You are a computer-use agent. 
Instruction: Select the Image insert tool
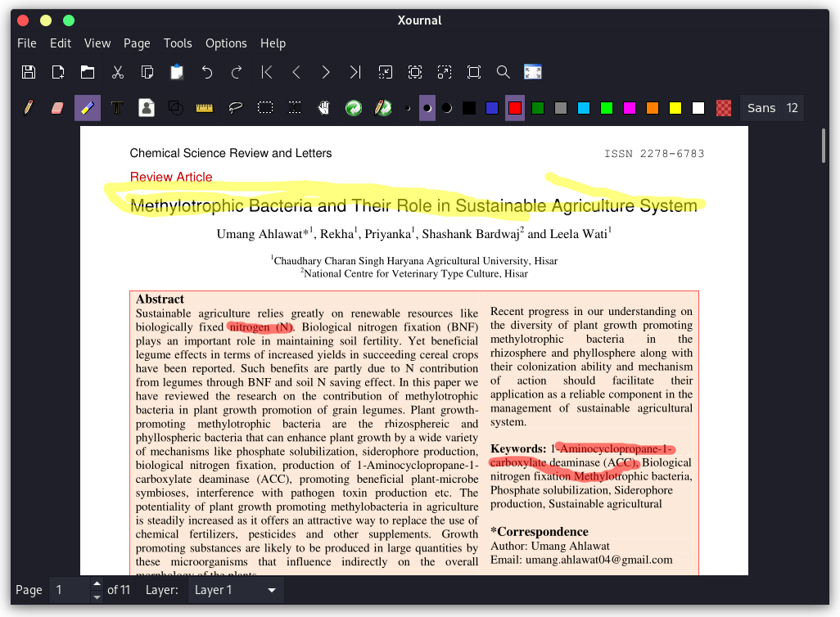point(147,108)
